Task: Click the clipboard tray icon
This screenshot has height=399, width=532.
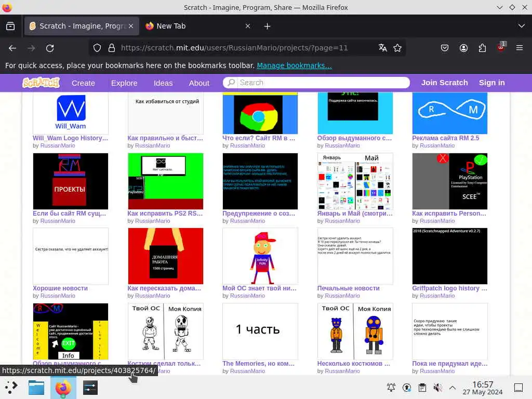Action: tap(422, 388)
